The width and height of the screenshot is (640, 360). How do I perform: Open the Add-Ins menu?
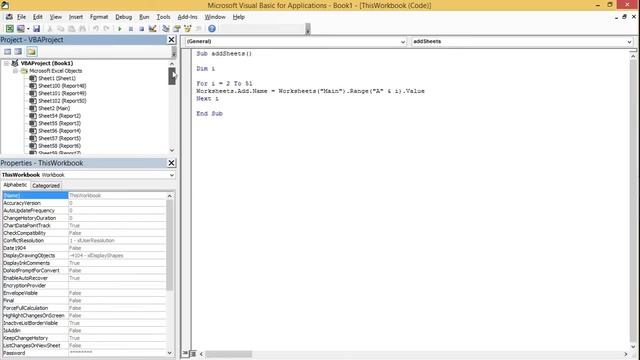(x=187, y=17)
